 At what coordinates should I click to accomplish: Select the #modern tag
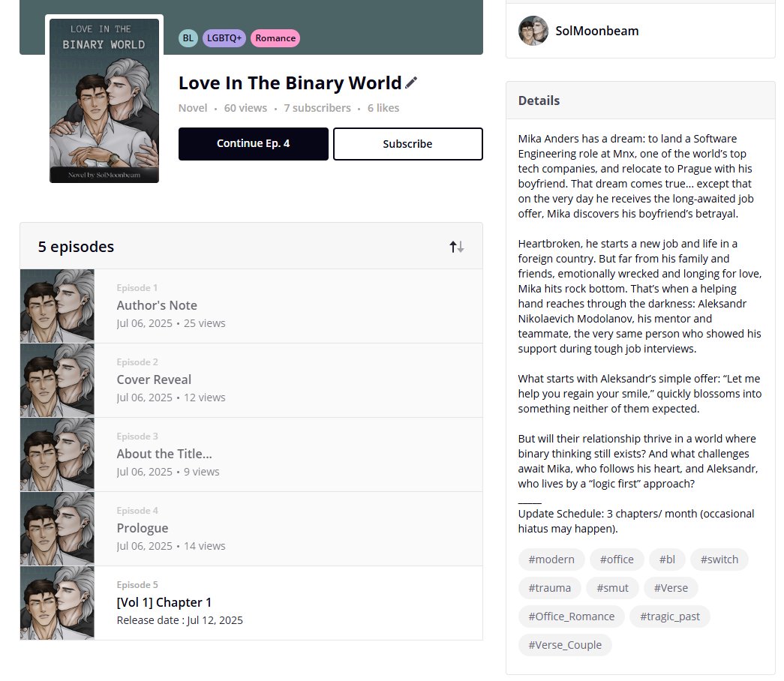point(551,559)
